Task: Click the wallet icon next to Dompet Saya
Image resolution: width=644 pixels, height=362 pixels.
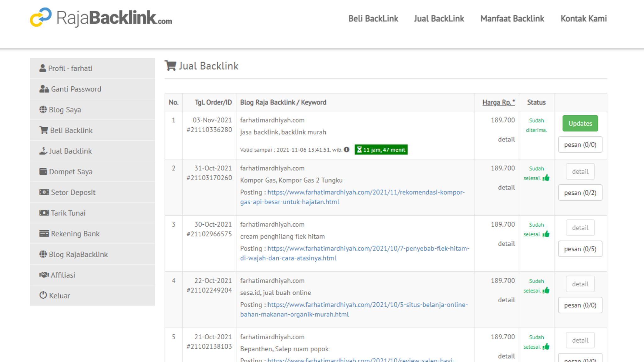Action: 43,172
